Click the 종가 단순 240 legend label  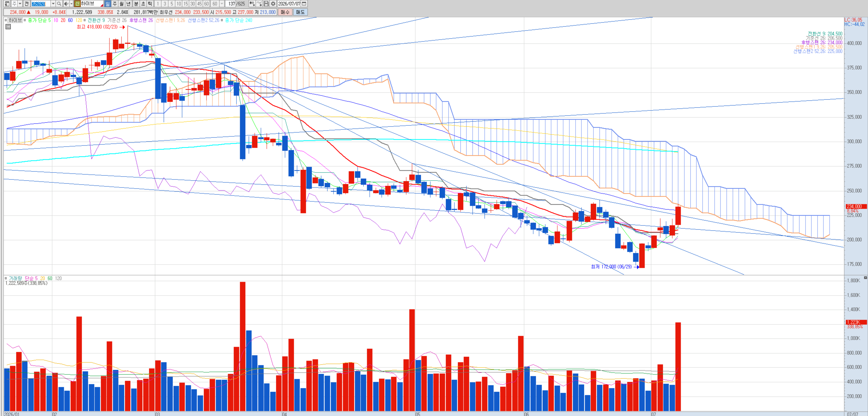pos(238,20)
